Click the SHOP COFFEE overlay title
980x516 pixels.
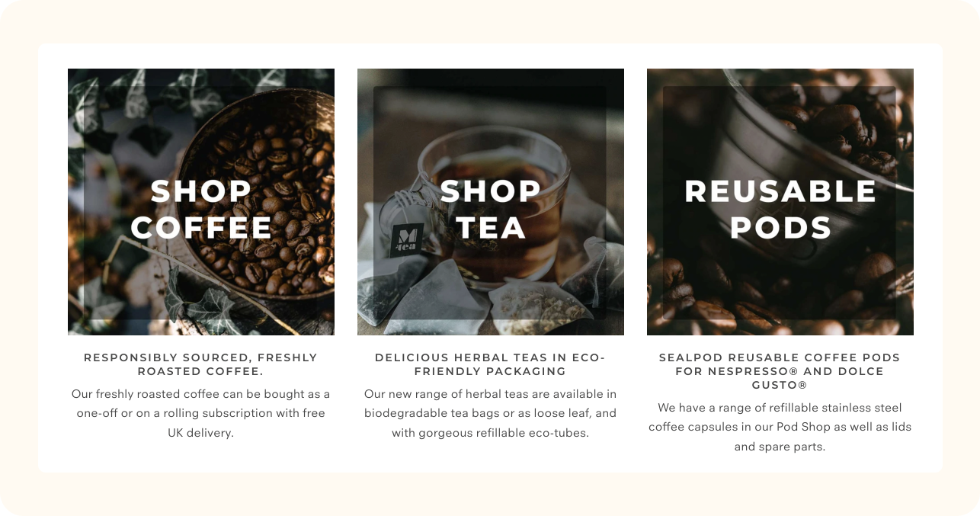(201, 210)
